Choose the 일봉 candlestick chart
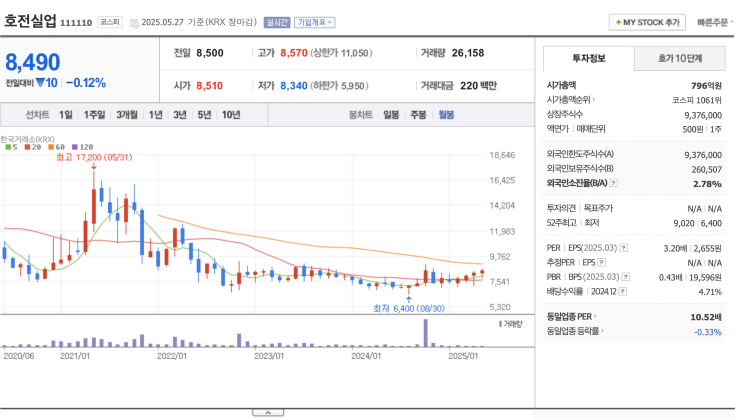 391,115
